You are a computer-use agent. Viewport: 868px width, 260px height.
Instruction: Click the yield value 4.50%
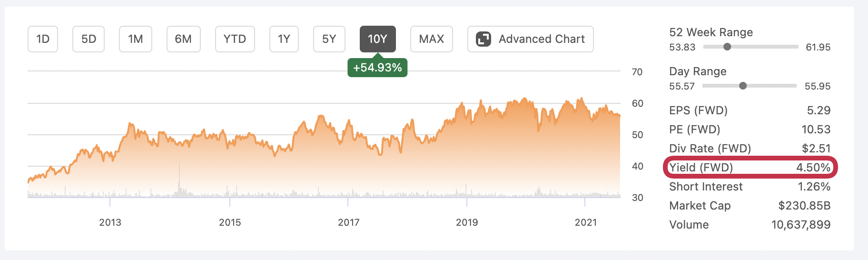point(813,168)
